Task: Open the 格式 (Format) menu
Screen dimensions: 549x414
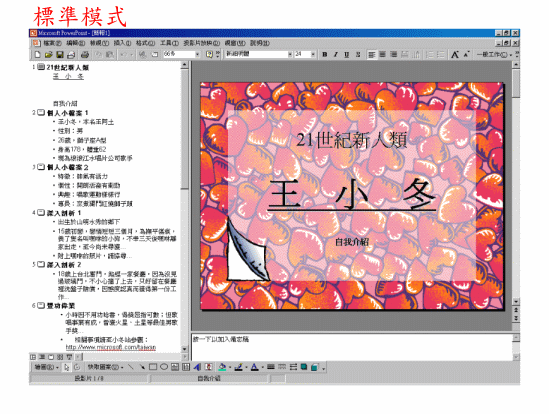Action: (145, 43)
